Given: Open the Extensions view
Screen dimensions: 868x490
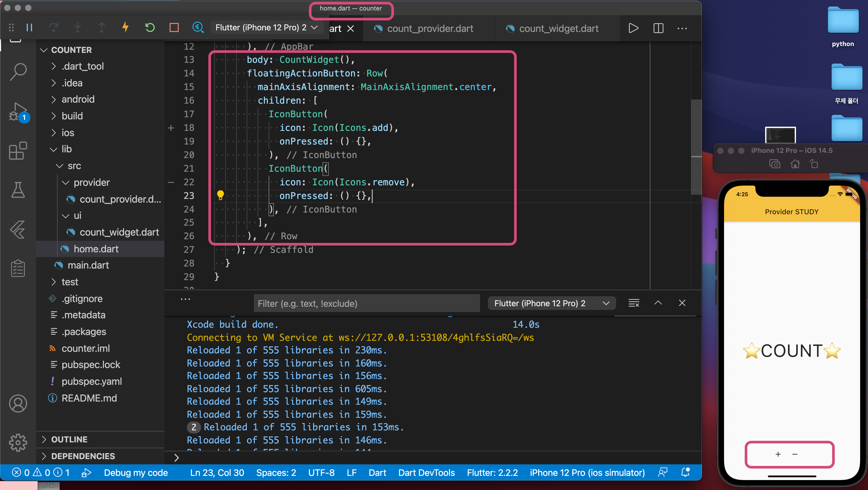Looking at the screenshot, I should pyautogui.click(x=18, y=151).
